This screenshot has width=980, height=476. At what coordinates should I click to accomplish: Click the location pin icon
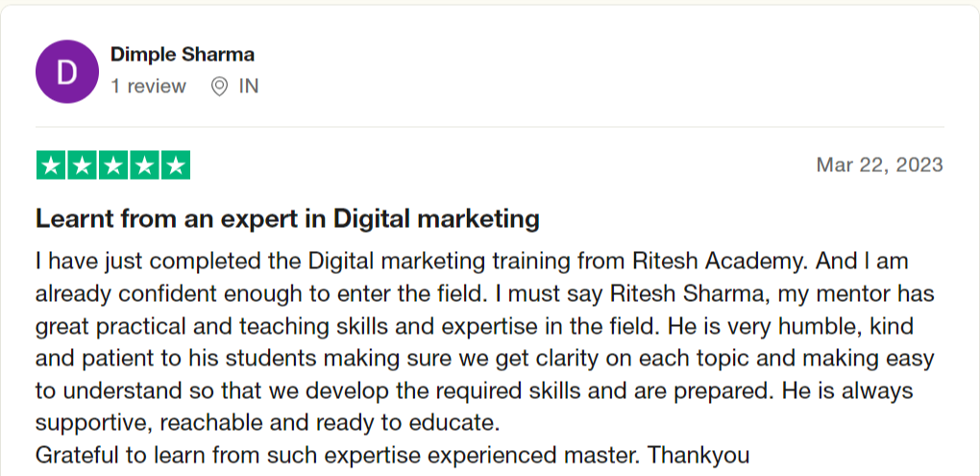(x=219, y=87)
